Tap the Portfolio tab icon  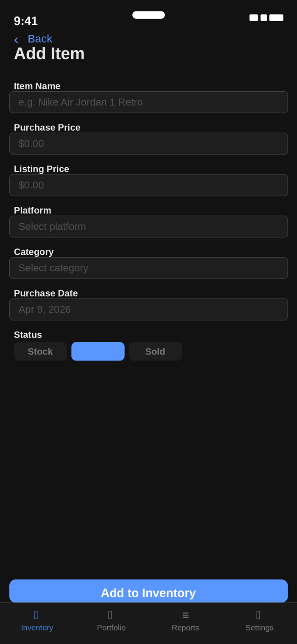(x=110, y=615)
